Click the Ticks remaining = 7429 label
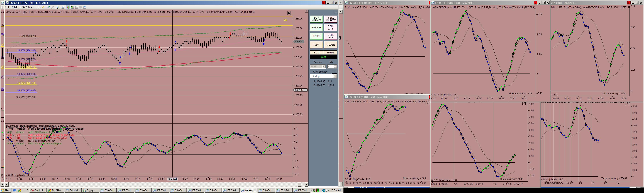644x193 pixels. [510, 179]
